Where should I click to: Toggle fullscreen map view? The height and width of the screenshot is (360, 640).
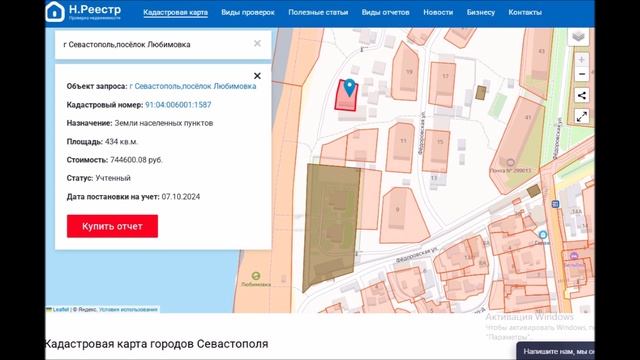(582, 117)
